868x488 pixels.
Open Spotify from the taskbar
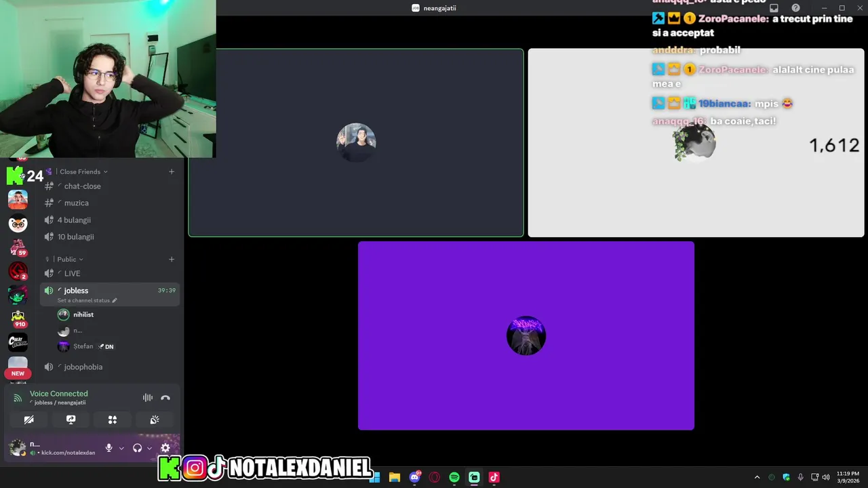(x=454, y=477)
